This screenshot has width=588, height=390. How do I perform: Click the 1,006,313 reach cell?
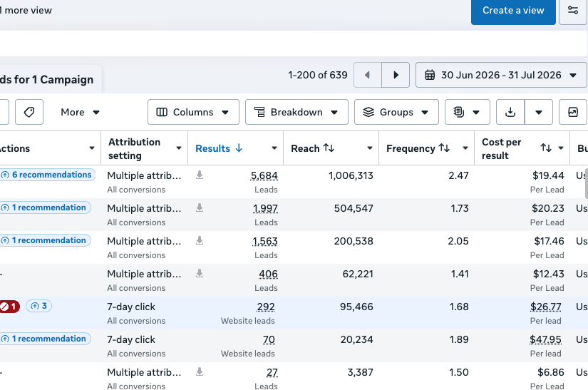click(351, 175)
